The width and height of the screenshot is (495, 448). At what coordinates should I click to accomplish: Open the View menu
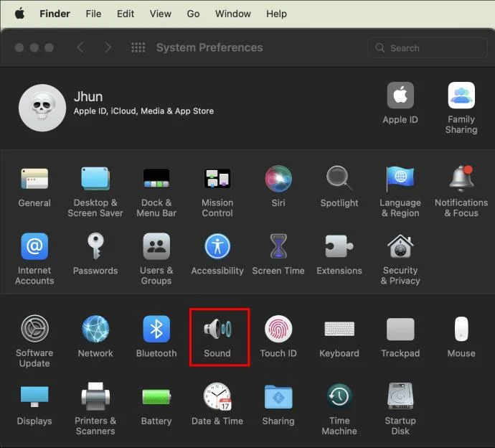161,14
